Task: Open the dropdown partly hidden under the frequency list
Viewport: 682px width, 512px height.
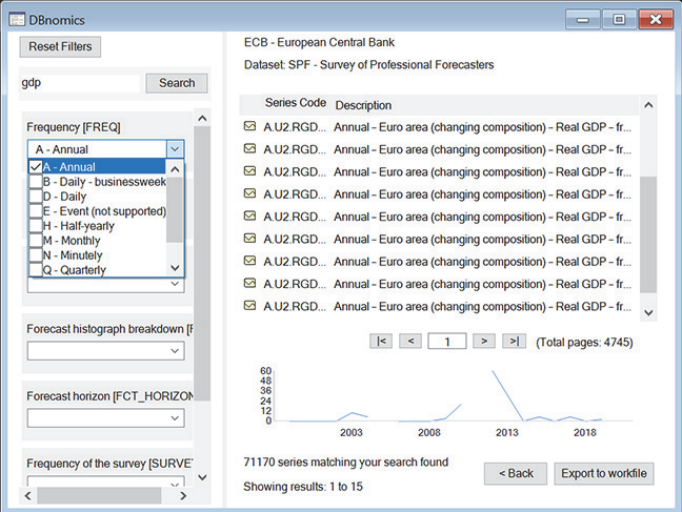Action: click(x=106, y=285)
